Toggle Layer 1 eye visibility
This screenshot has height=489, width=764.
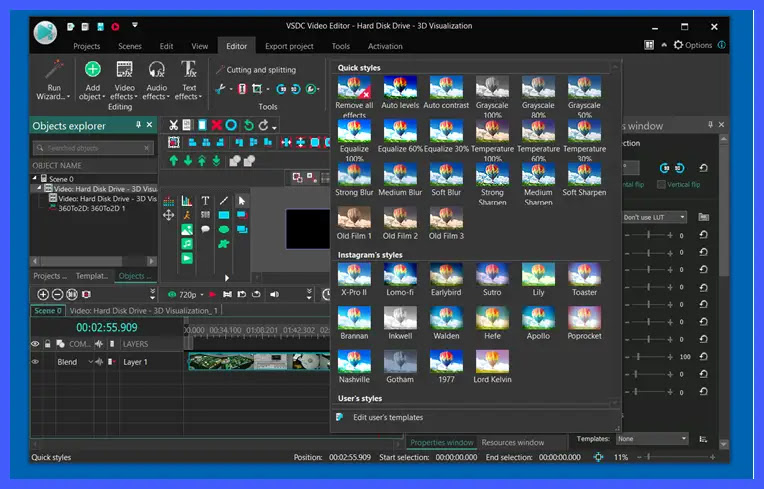(35, 362)
